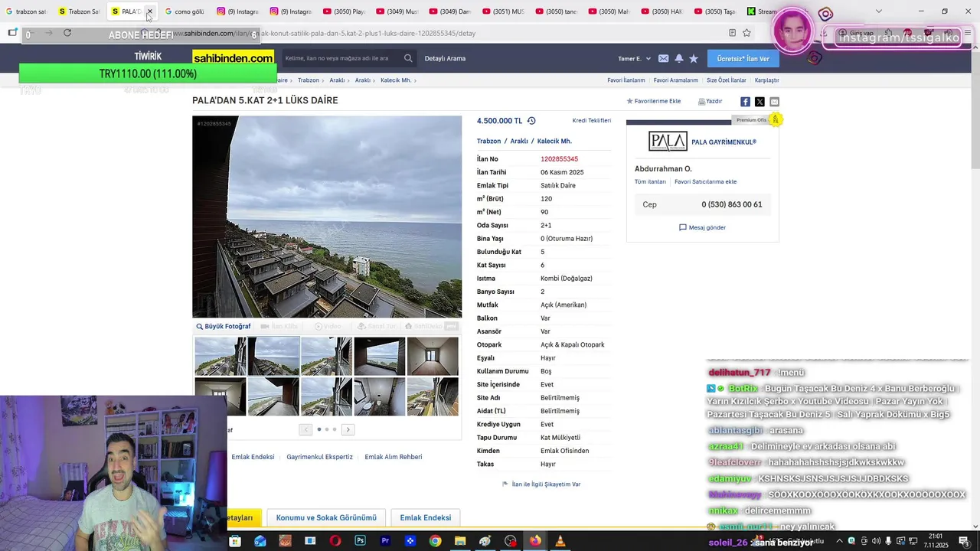Open Opera browser from the taskbar
The height and width of the screenshot is (551, 980).
[x=335, y=541]
